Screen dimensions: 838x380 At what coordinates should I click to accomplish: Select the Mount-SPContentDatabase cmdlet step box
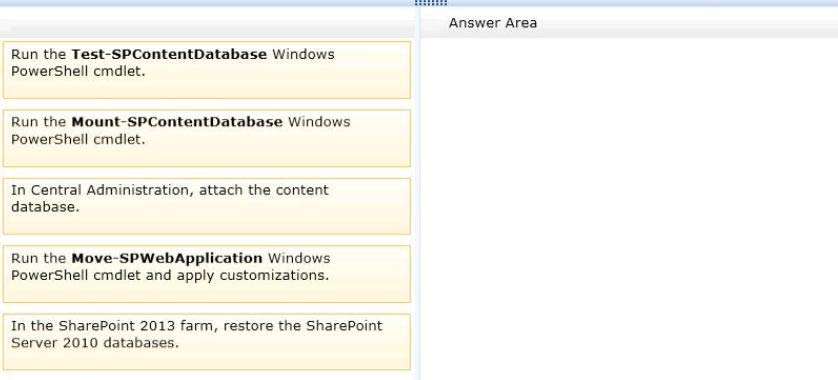click(207, 138)
